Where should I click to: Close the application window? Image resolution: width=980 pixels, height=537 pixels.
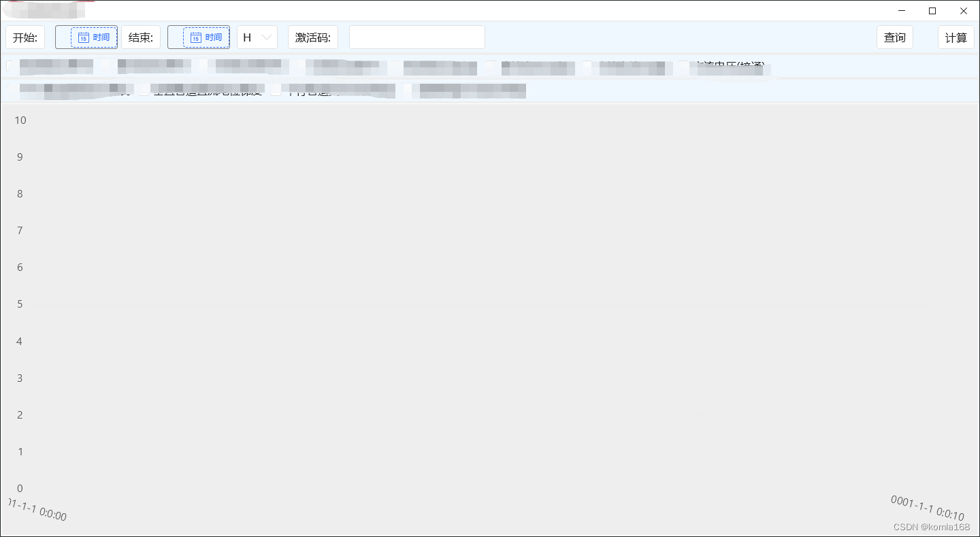964,11
